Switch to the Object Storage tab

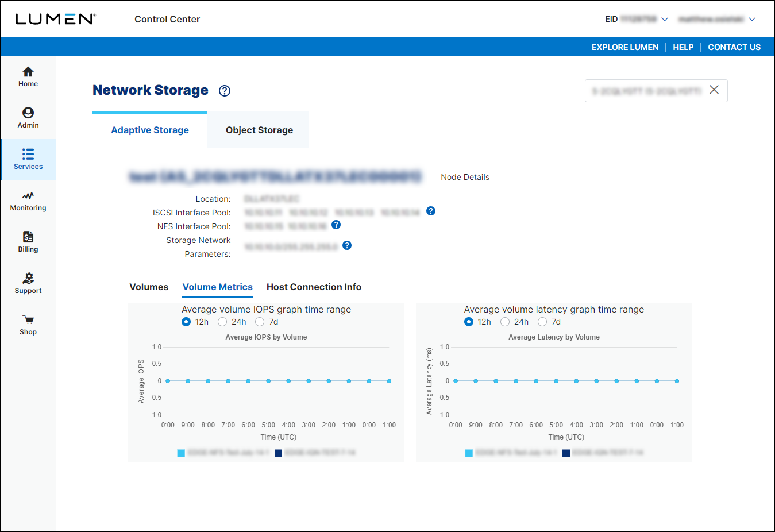click(259, 130)
